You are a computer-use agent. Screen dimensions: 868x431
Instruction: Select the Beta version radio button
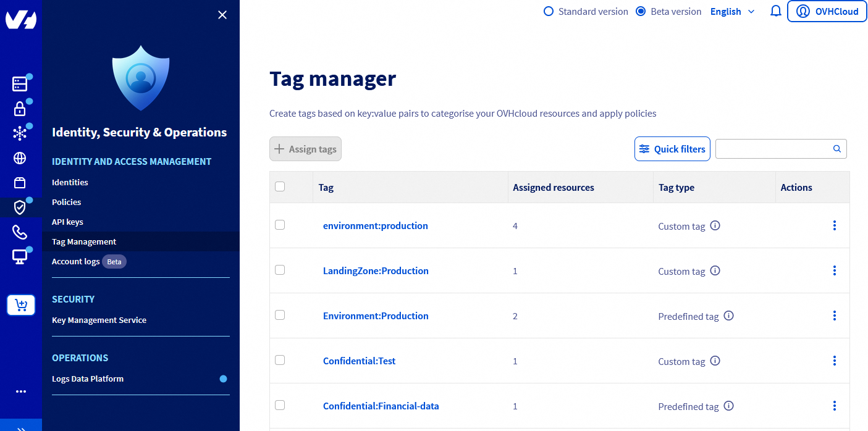click(641, 10)
